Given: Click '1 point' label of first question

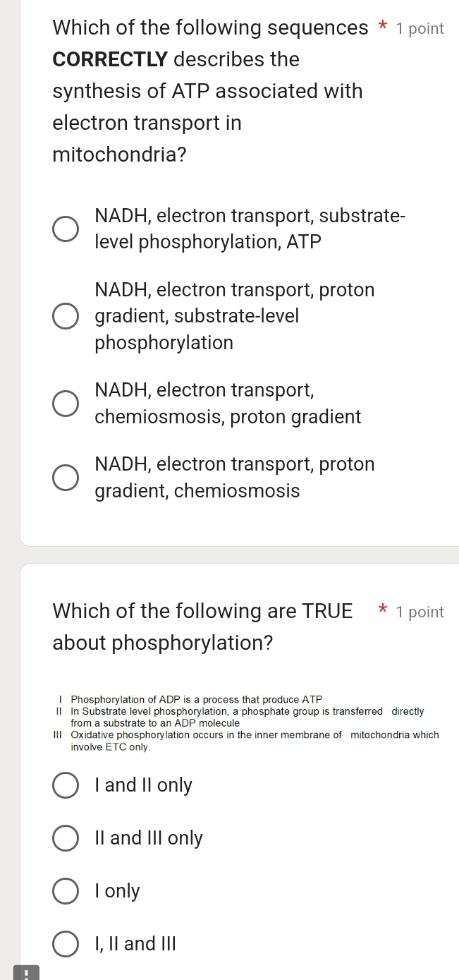Looking at the screenshot, I should [x=419, y=28].
